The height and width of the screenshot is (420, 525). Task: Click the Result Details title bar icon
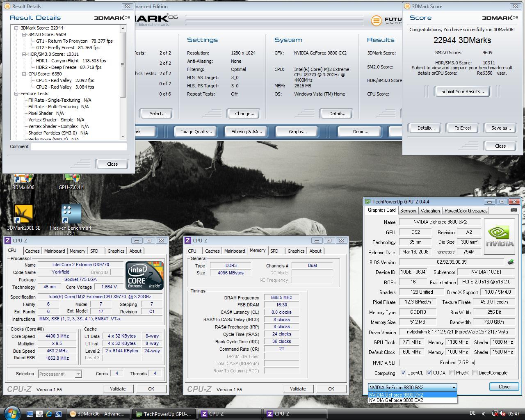pyautogui.click(x=7, y=6)
